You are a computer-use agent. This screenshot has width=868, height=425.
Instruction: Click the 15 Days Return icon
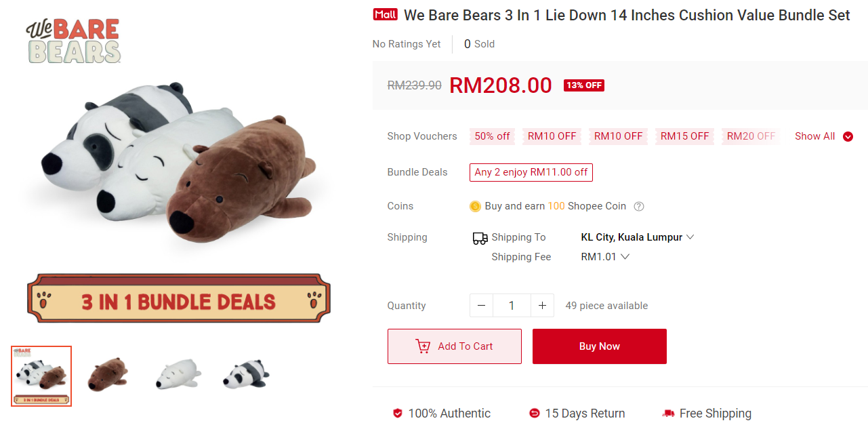535,413
